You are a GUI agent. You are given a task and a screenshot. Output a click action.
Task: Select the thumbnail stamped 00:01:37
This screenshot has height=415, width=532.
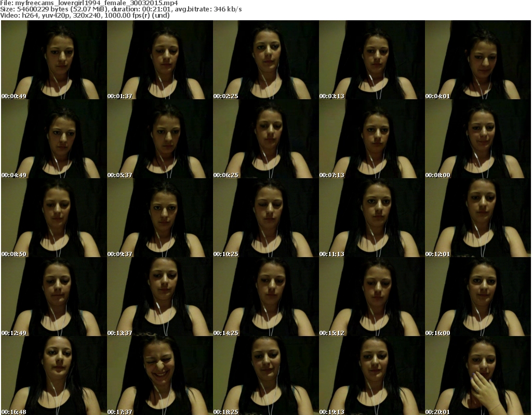pos(160,60)
